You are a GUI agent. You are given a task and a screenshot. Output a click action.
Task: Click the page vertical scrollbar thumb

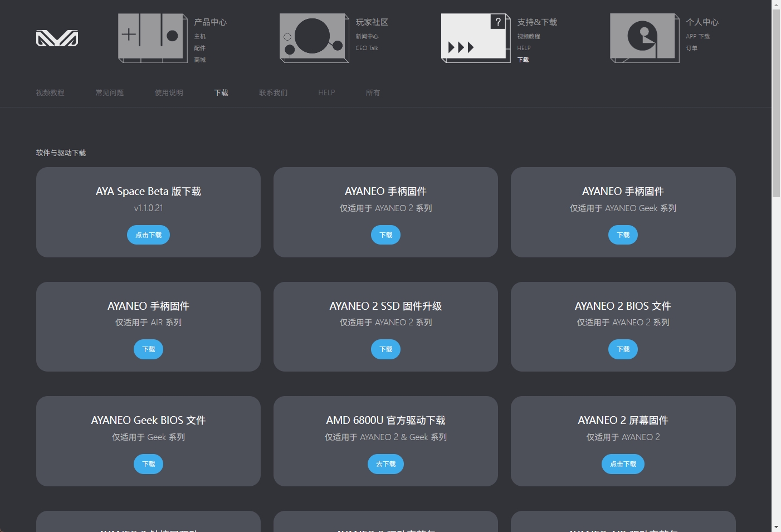click(x=776, y=103)
